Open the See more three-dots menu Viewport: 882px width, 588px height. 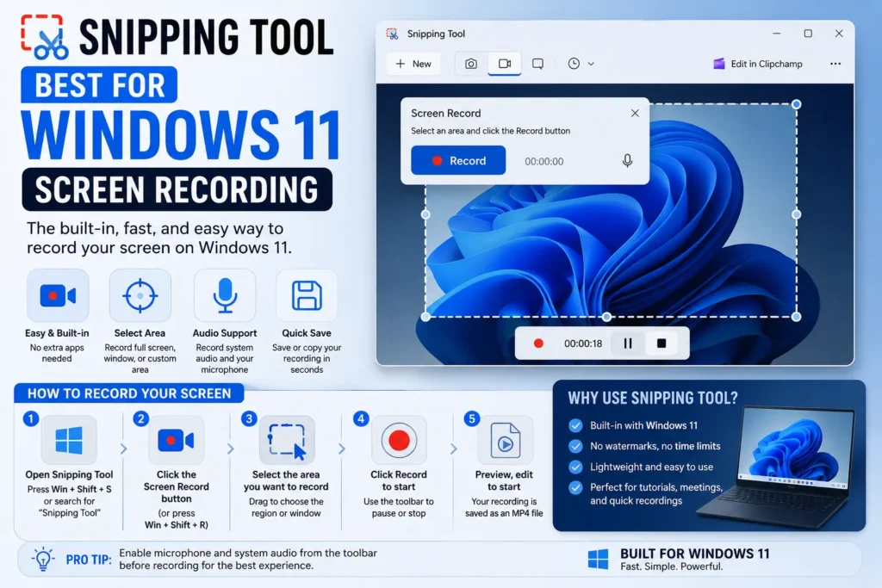point(835,64)
